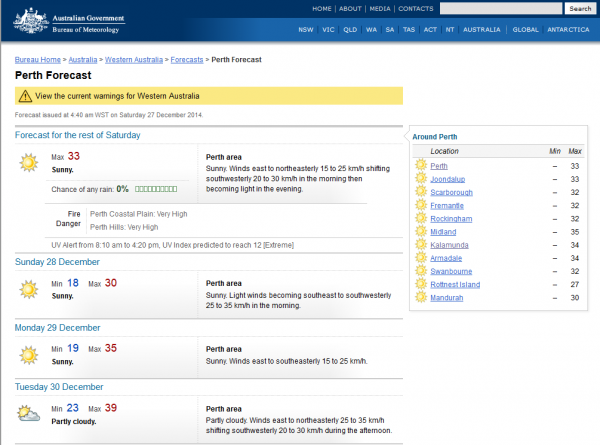Click the sunny icon for Saturday forecast

click(x=27, y=162)
